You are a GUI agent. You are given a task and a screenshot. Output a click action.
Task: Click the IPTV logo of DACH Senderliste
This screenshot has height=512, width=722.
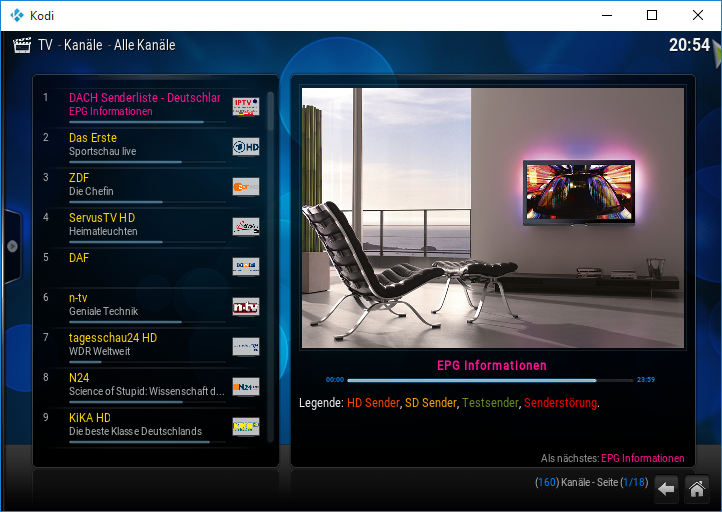point(246,107)
